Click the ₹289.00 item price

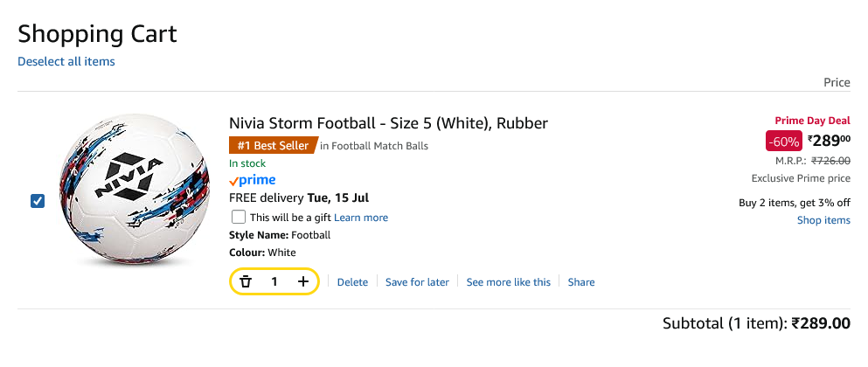tap(828, 140)
